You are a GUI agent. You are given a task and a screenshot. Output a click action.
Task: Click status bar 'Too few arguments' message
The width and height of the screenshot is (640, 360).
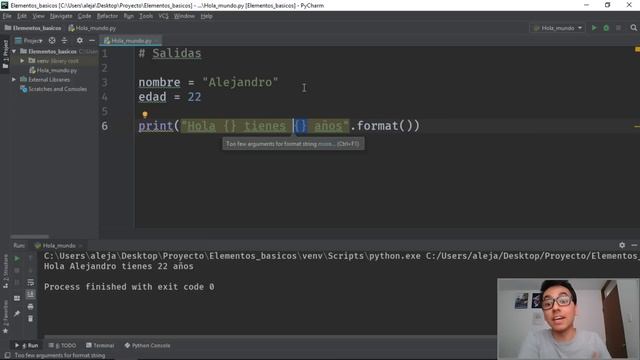pos(60,356)
